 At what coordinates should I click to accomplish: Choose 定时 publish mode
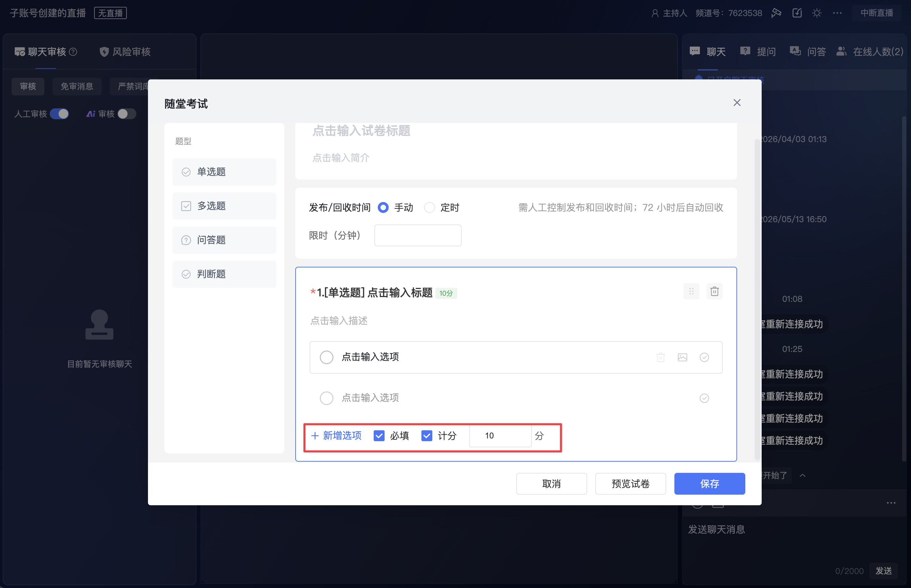[430, 207]
